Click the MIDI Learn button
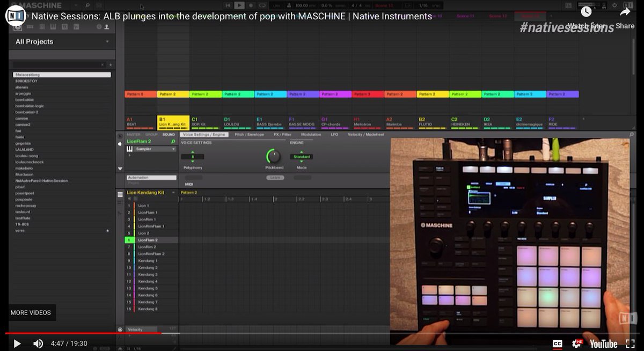Viewport: 644px width, 351px height. tap(275, 177)
